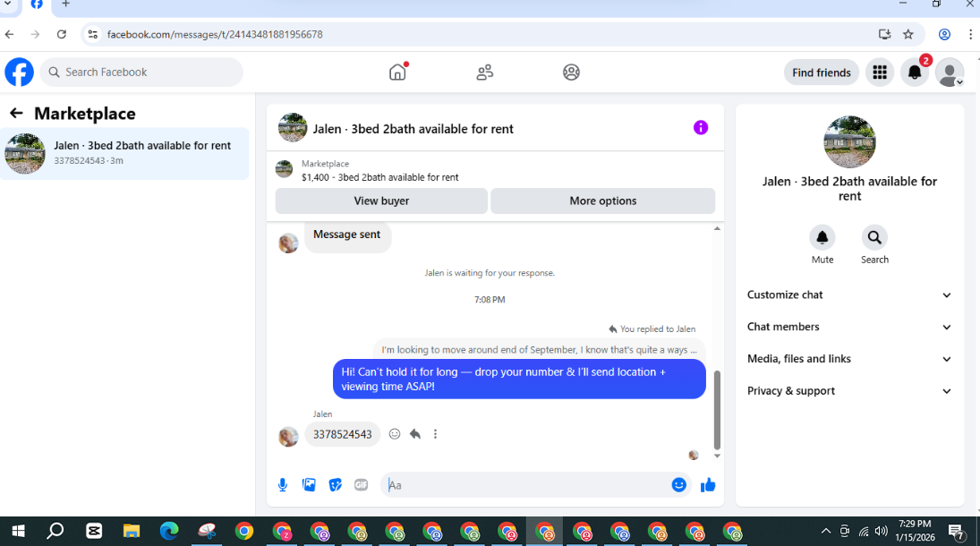This screenshot has width=980, height=546.
Task: Open conversation information purple icon
Action: (701, 128)
